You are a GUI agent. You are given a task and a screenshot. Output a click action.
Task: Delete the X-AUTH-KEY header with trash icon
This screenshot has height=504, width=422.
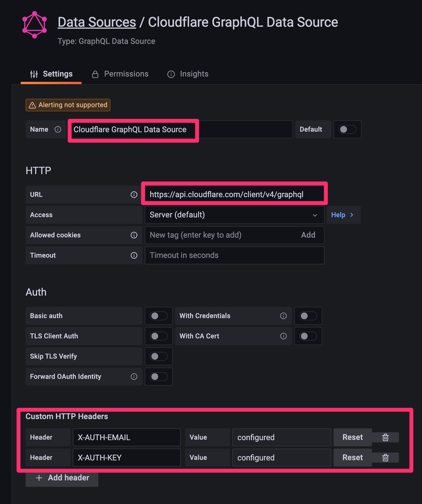[x=385, y=458]
